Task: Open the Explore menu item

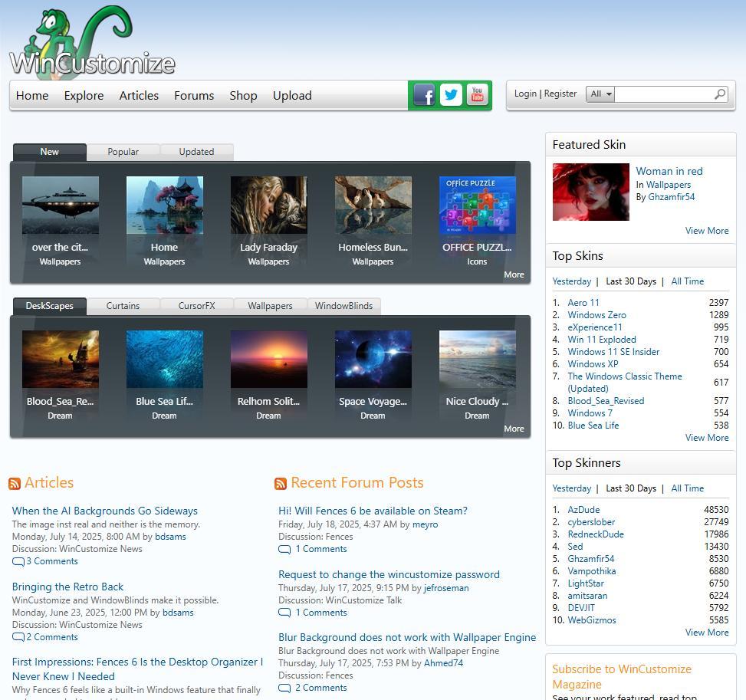Action: pyautogui.click(x=84, y=96)
